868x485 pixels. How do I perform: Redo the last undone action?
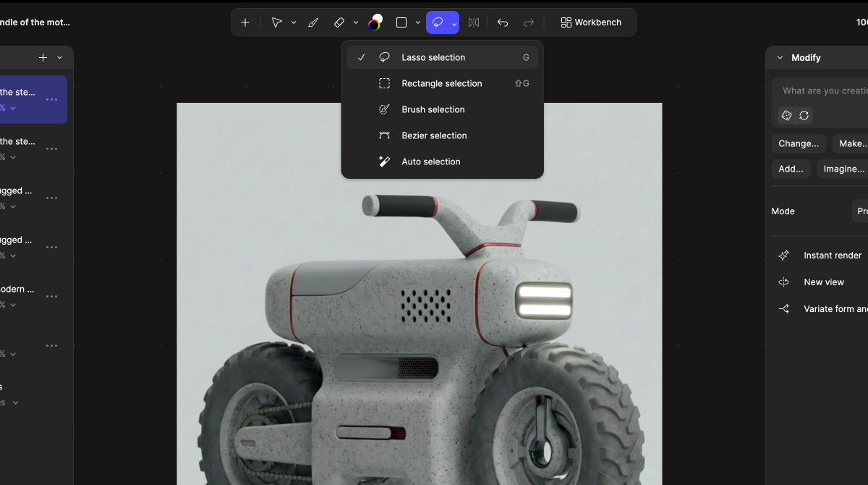pyautogui.click(x=529, y=22)
